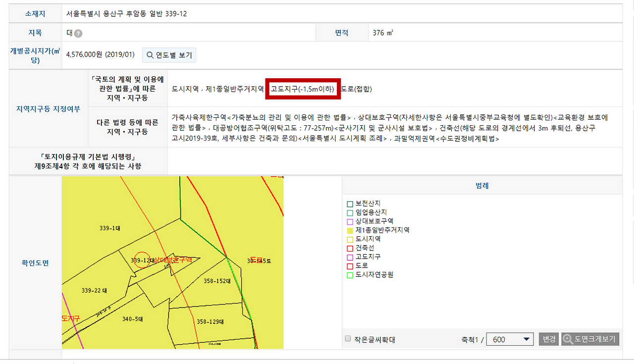
Task: Click the 범례 panel header
Action: (x=482, y=185)
